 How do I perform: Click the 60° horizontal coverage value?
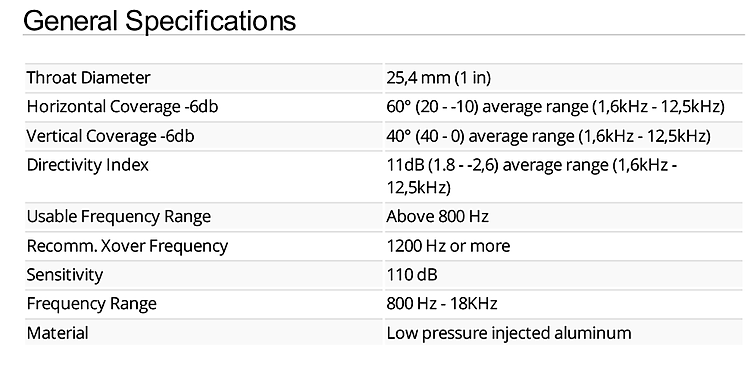click(x=556, y=107)
